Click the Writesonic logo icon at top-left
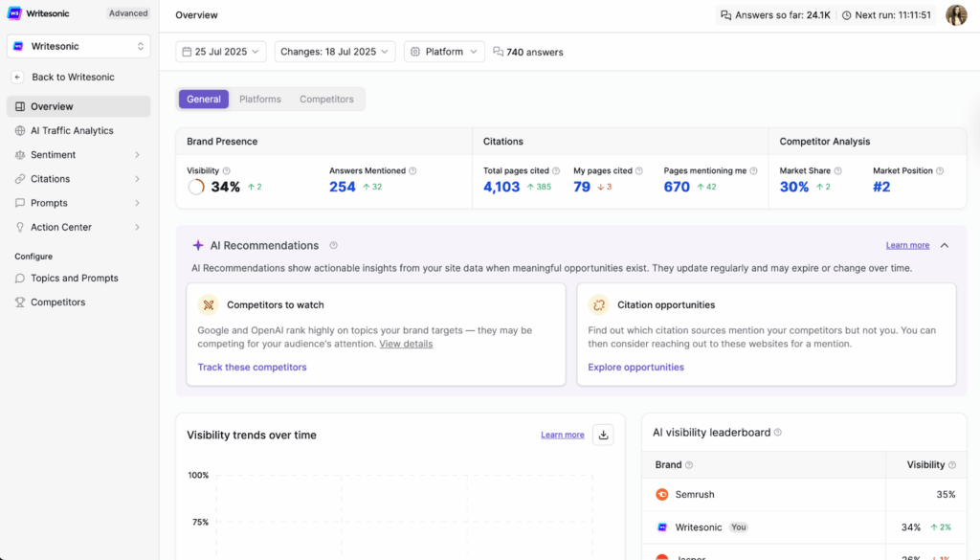Screen dimensions: 980x560 pos(14,13)
